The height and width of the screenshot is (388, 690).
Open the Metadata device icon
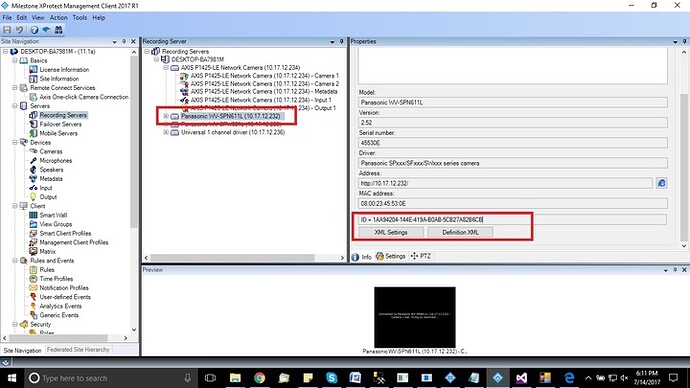coord(33,179)
